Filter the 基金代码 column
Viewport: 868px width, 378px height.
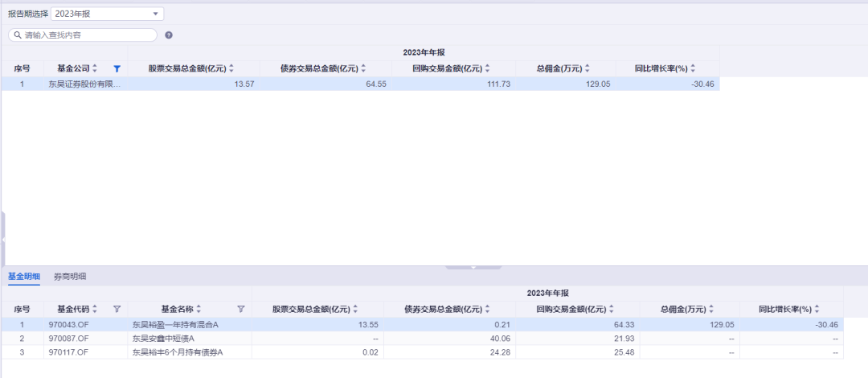pos(117,309)
